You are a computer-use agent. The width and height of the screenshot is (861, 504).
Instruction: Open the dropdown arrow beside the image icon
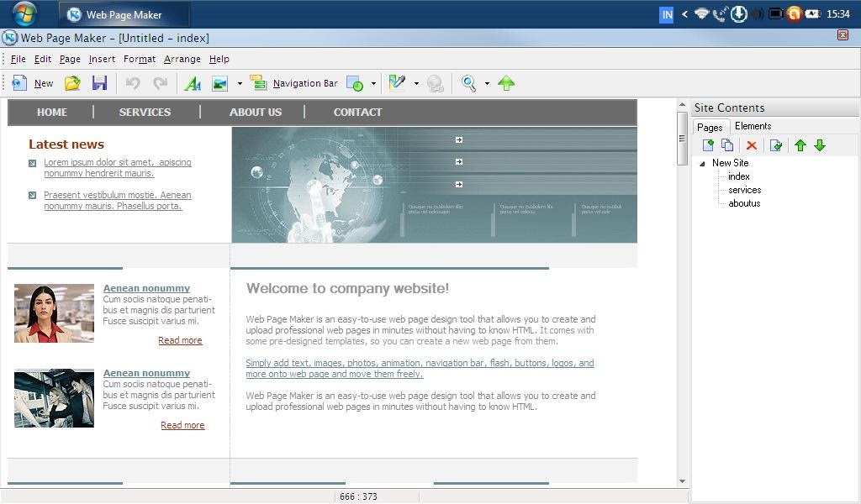pos(240,83)
